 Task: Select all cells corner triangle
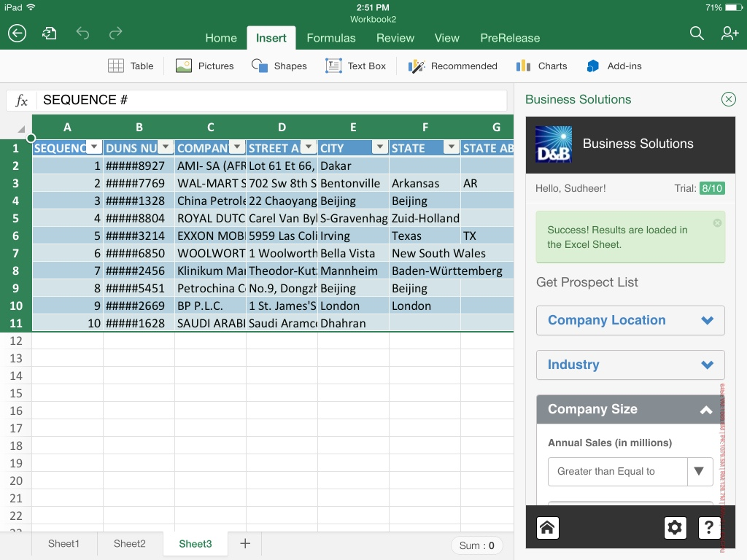pyautogui.click(x=21, y=129)
